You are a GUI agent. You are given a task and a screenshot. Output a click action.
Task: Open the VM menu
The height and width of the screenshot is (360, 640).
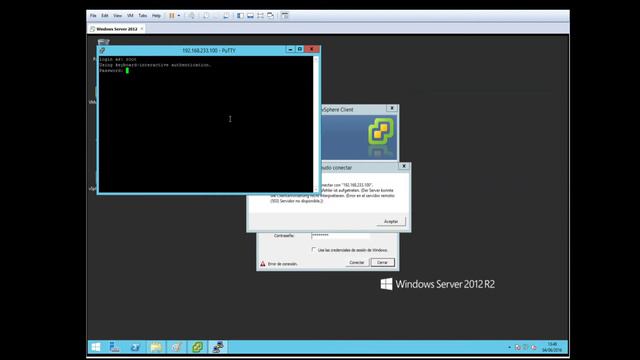click(x=130, y=16)
